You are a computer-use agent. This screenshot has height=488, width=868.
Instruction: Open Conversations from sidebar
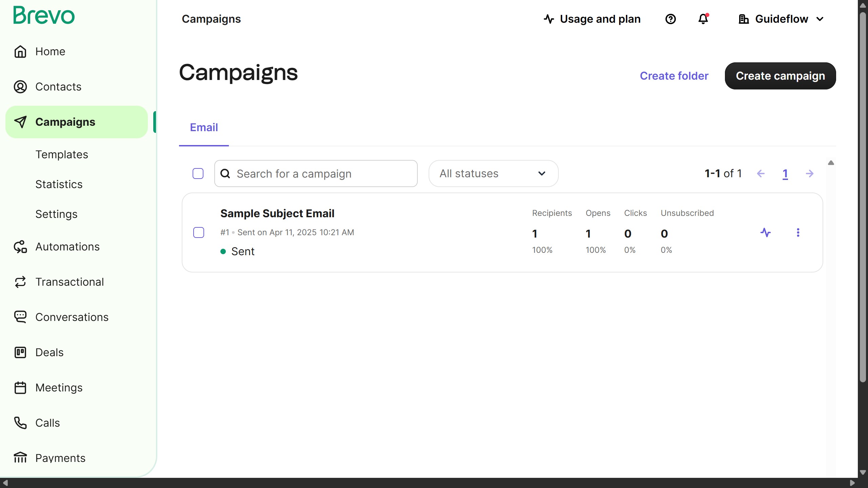72,317
